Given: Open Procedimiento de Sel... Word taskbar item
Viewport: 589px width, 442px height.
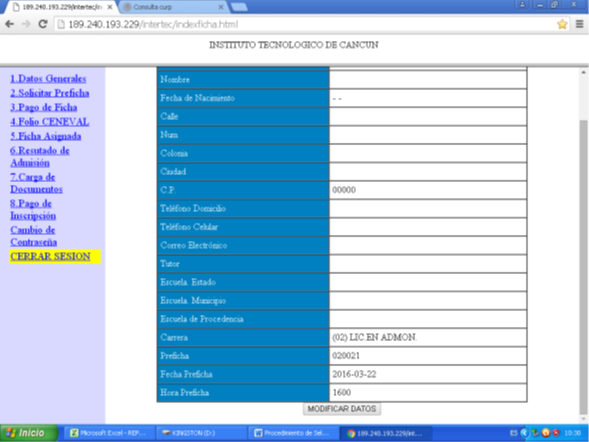Looking at the screenshot, I should click(x=293, y=433).
